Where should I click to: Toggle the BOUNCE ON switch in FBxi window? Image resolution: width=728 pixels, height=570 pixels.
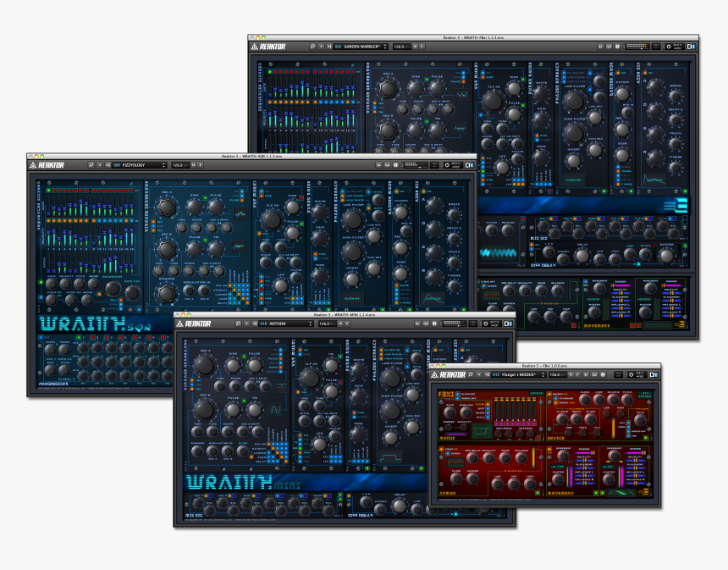click(549, 394)
